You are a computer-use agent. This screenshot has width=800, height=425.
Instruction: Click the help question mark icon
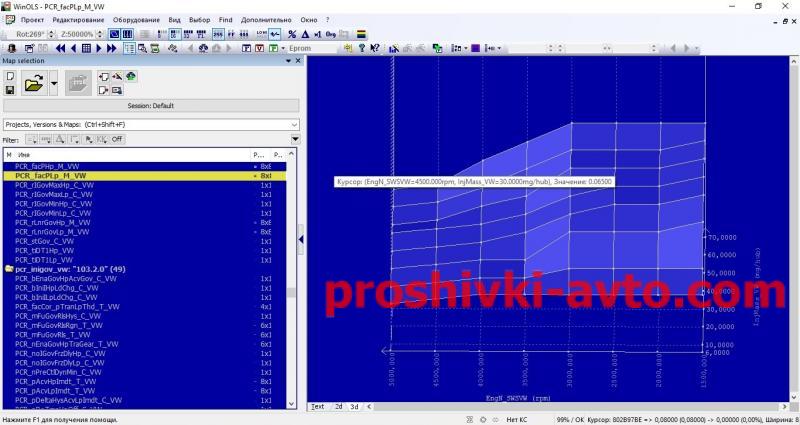[x=362, y=48]
